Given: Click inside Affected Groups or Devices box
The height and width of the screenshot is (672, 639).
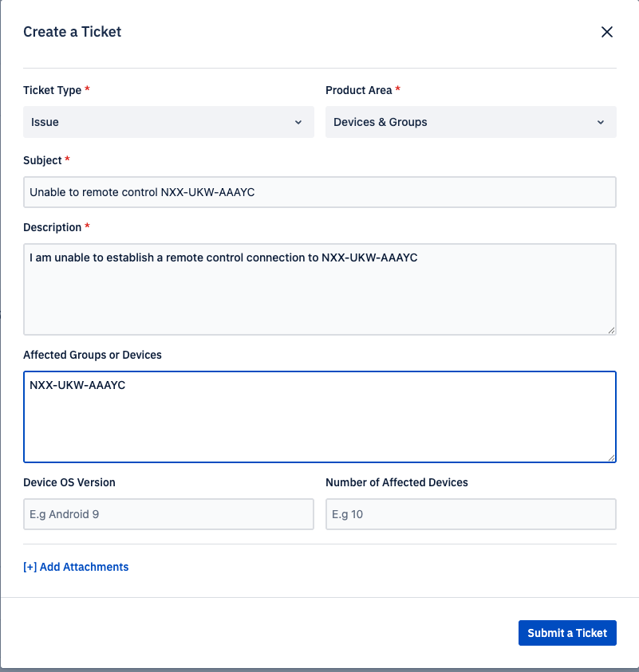Looking at the screenshot, I should coord(319,416).
